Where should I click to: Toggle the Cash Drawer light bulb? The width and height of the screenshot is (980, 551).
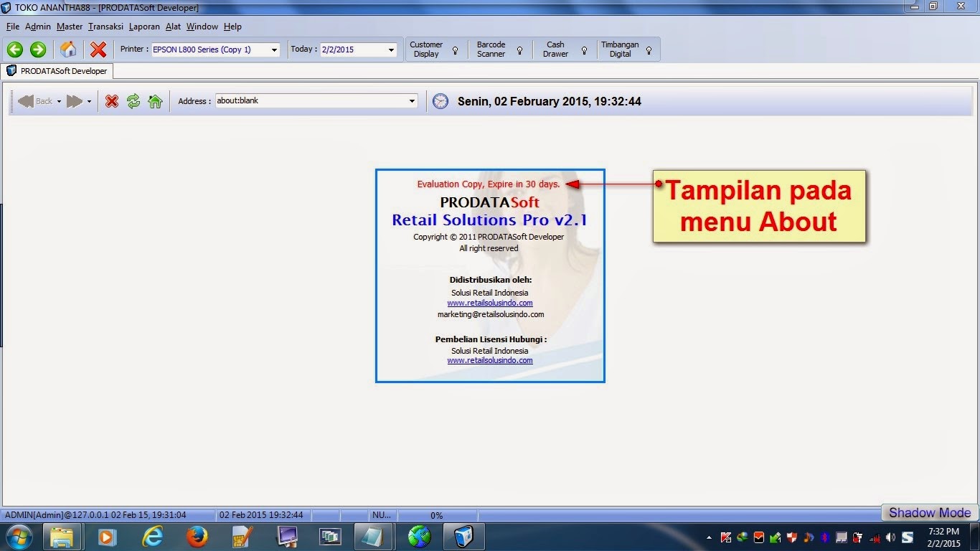(x=584, y=50)
